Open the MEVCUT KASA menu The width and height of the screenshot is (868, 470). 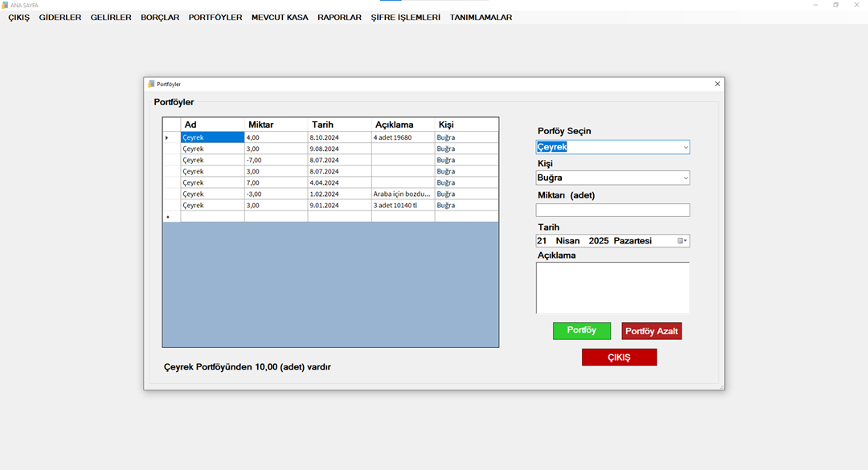coord(280,17)
